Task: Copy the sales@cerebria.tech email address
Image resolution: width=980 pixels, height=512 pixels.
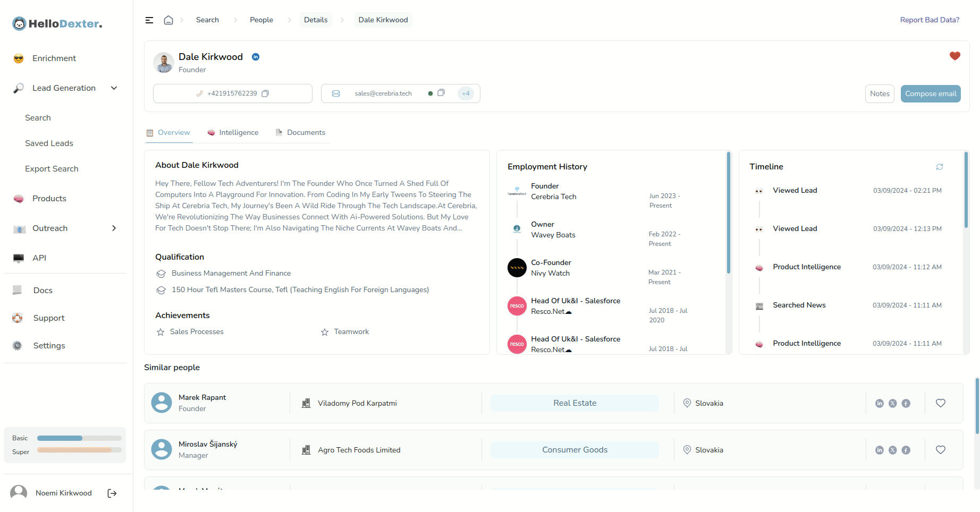Action: point(441,93)
